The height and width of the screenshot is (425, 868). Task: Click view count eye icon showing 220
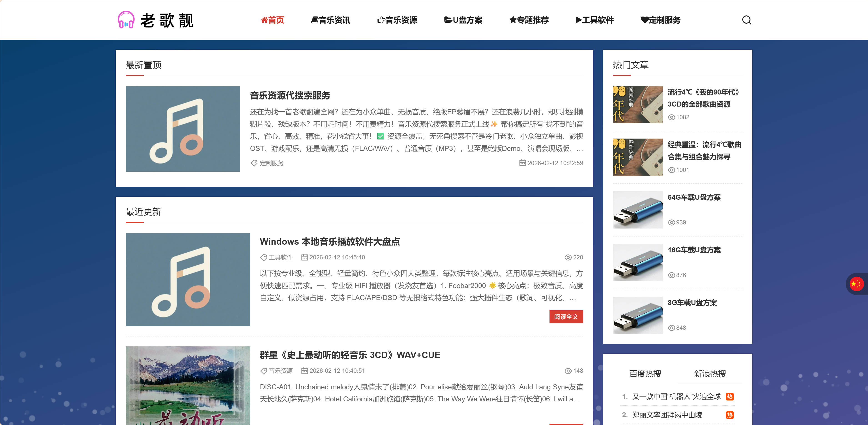(568, 257)
